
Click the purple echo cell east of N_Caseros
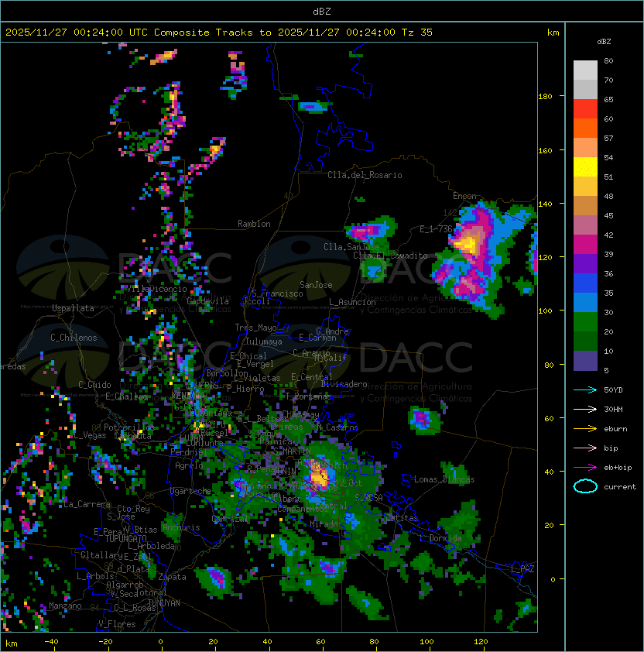pyautogui.click(x=423, y=419)
